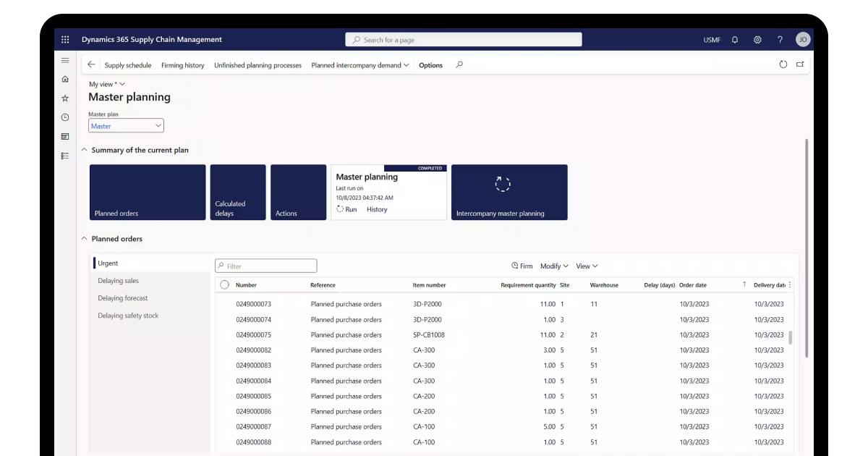The image size is (868, 456).
Task: Open the Master plan dropdown
Action: [158, 125]
